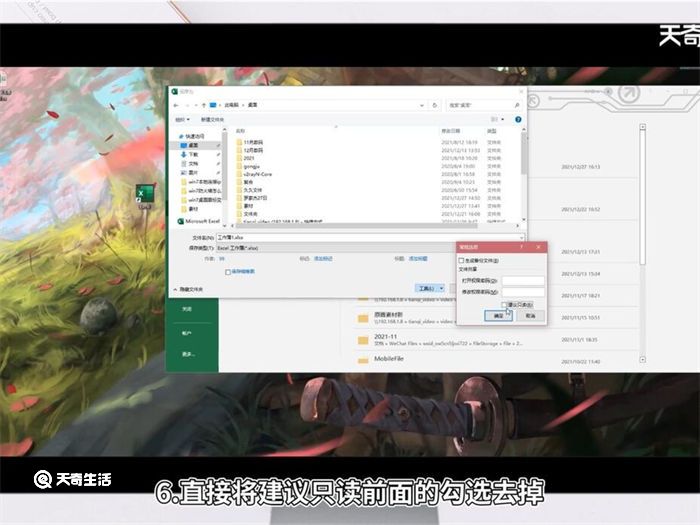700x525 pixels.
Task: Click Excel backstage list scrollbar down arrow
Action: point(642,359)
